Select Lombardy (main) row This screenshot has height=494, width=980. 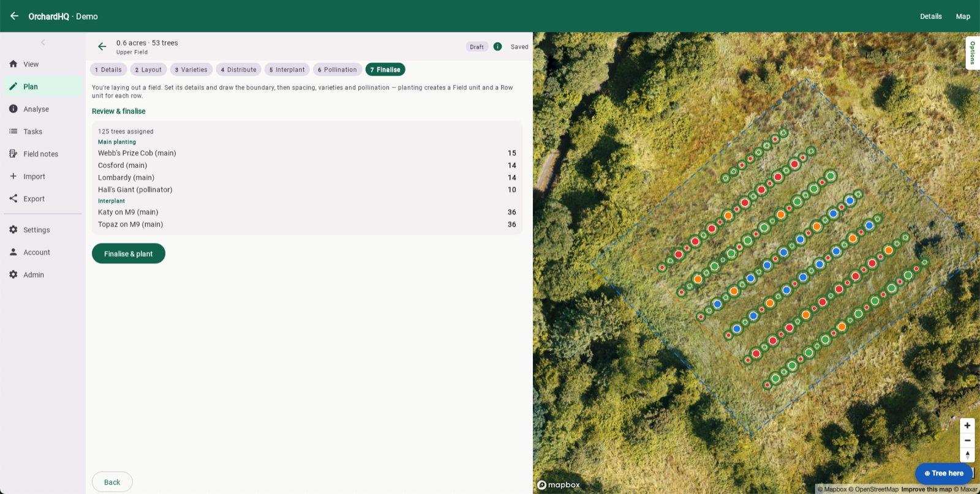(x=307, y=178)
